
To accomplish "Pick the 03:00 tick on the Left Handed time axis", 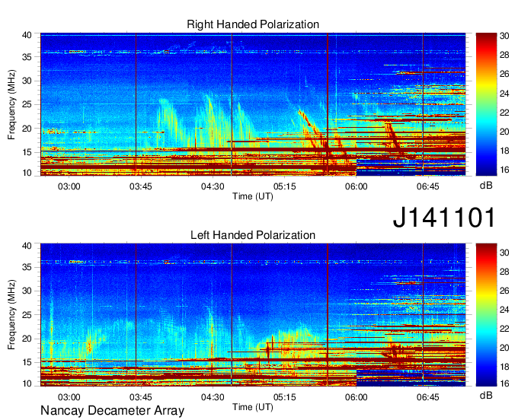I will [69, 397].
